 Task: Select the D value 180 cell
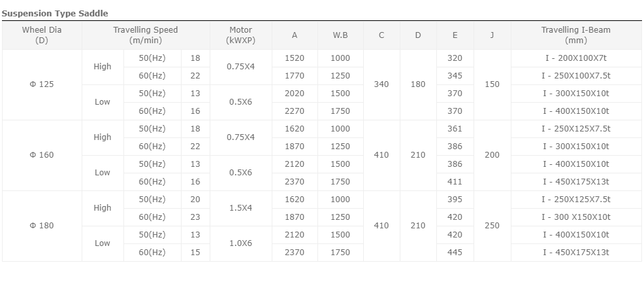click(418, 85)
